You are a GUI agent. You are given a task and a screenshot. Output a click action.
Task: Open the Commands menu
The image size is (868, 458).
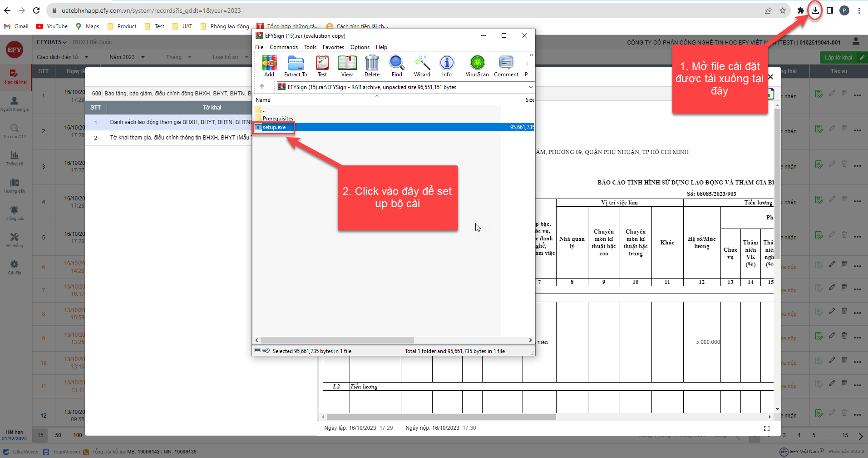tap(284, 47)
